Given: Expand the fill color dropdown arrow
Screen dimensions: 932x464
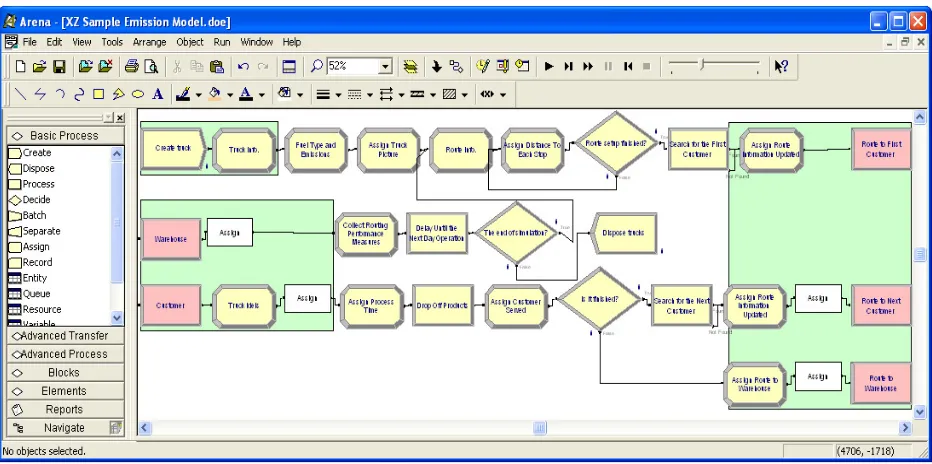Looking at the screenshot, I should 230,94.
